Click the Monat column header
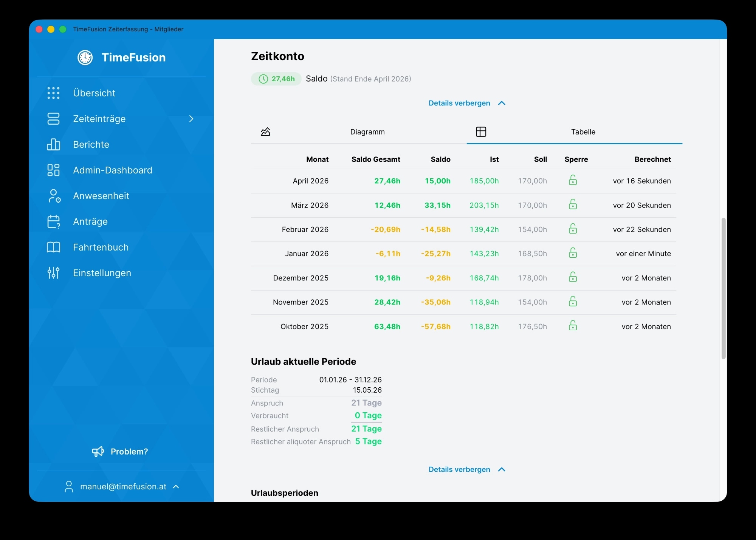This screenshot has height=540, width=756. pyautogui.click(x=318, y=159)
